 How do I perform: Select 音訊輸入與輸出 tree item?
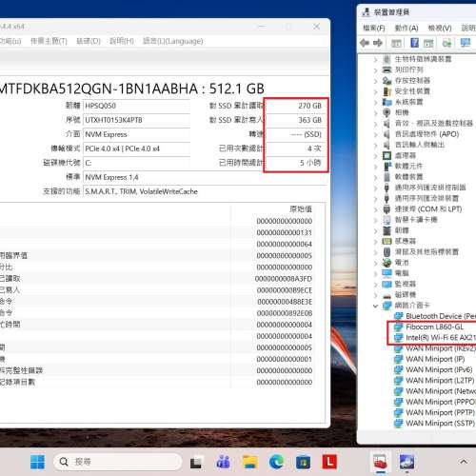coord(419,145)
